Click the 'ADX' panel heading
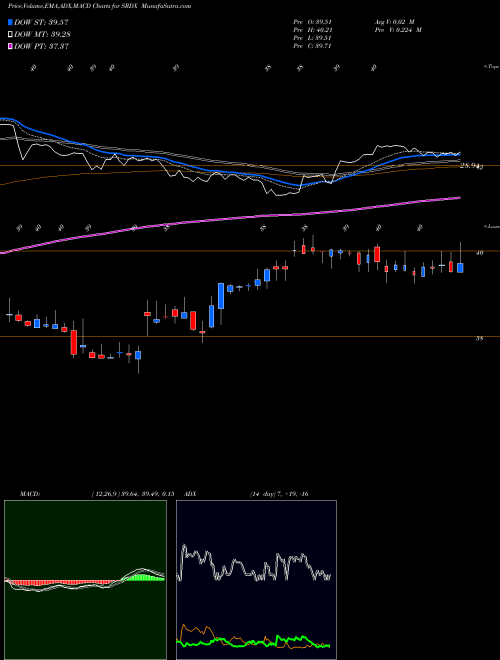Viewport: 500px width, 660px height. point(191,494)
